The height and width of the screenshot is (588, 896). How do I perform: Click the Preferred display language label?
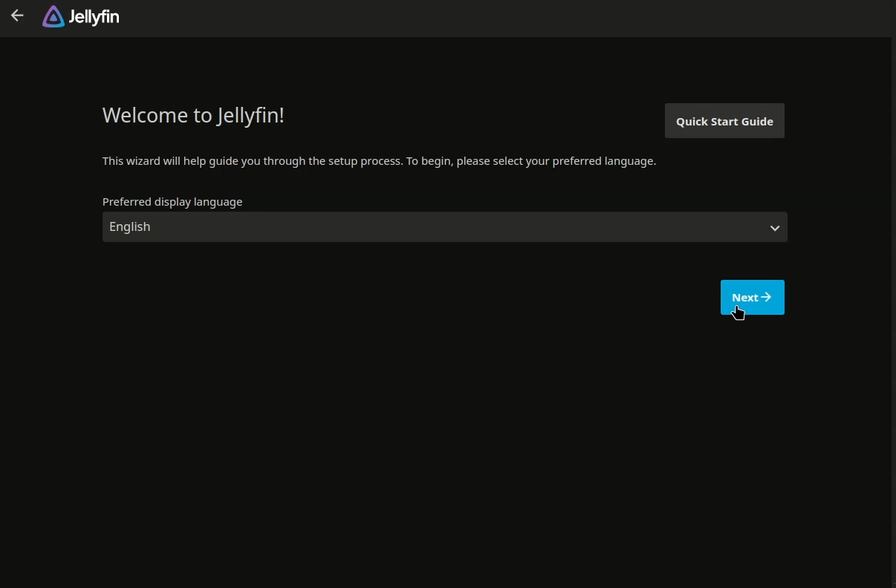[x=172, y=201]
